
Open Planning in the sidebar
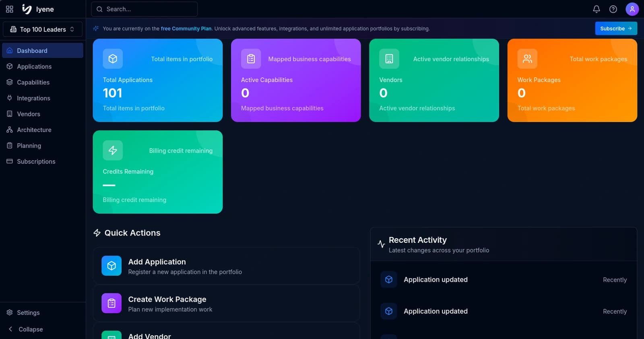(x=43, y=145)
